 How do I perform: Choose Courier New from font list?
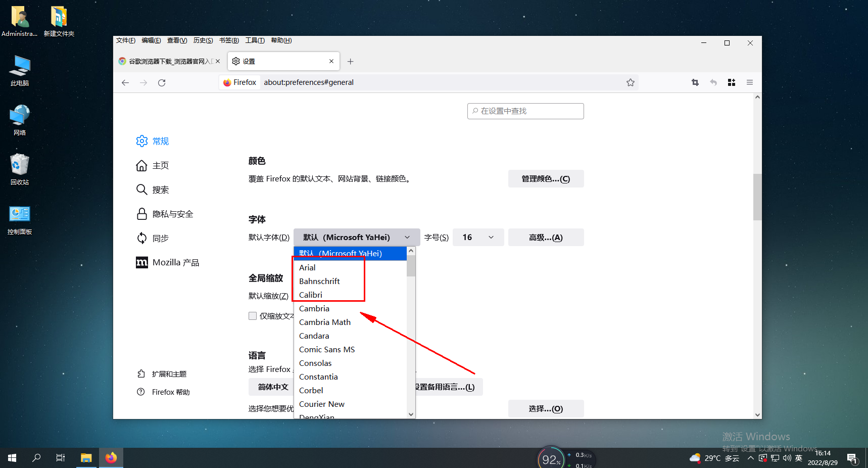[x=350, y=404]
